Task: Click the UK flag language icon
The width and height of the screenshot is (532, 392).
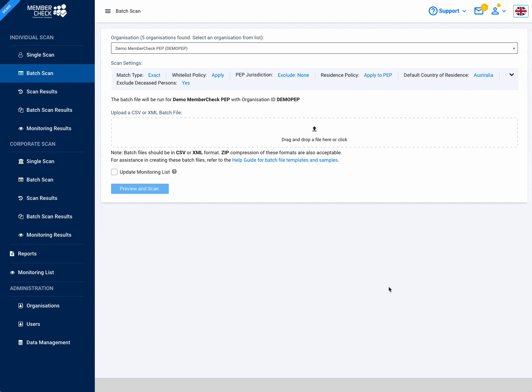Action: pyautogui.click(x=521, y=11)
